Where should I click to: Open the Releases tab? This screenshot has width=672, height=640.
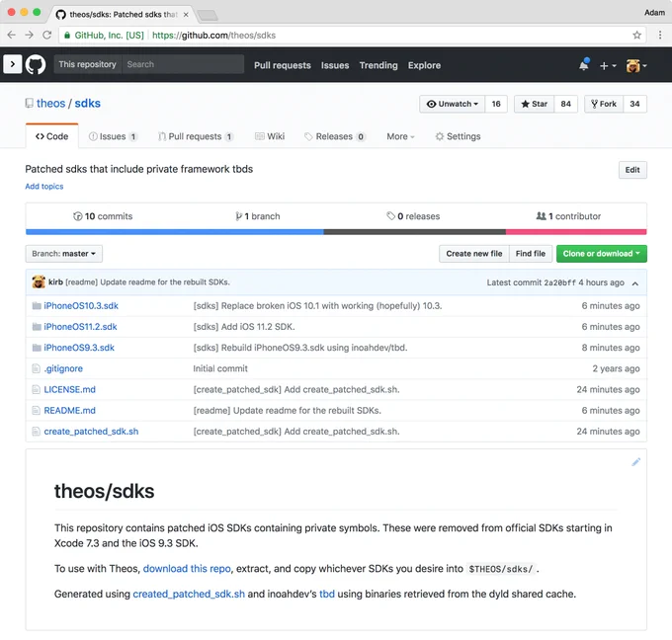coord(335,136)
